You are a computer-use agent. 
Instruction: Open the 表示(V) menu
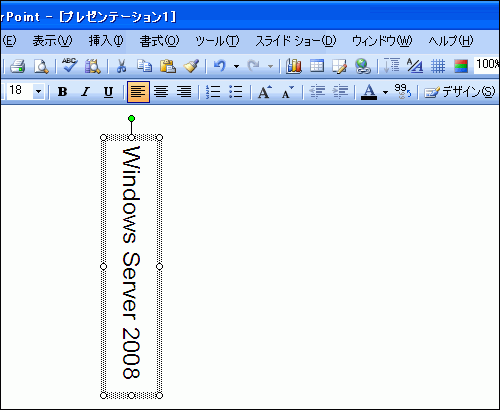52,41
